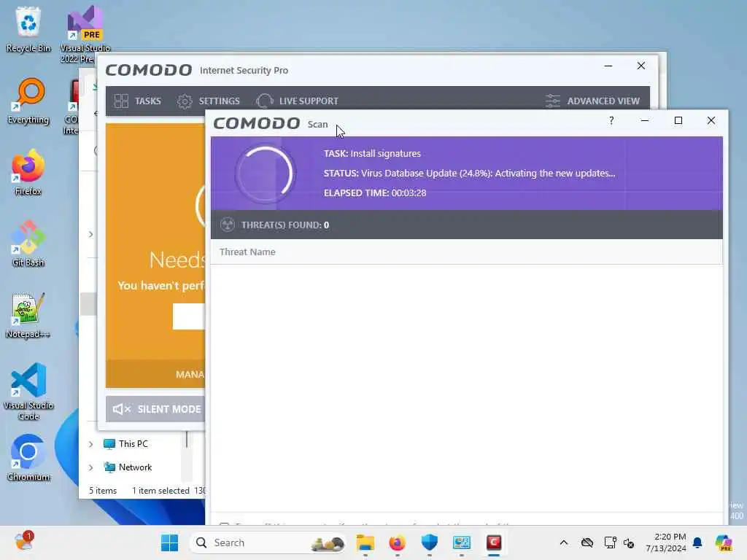The image size is (747, 560).
Task: Open LIVE SUPPORT in Comodo toolbar
Action: pyautogui.click(x=298, y=101)
